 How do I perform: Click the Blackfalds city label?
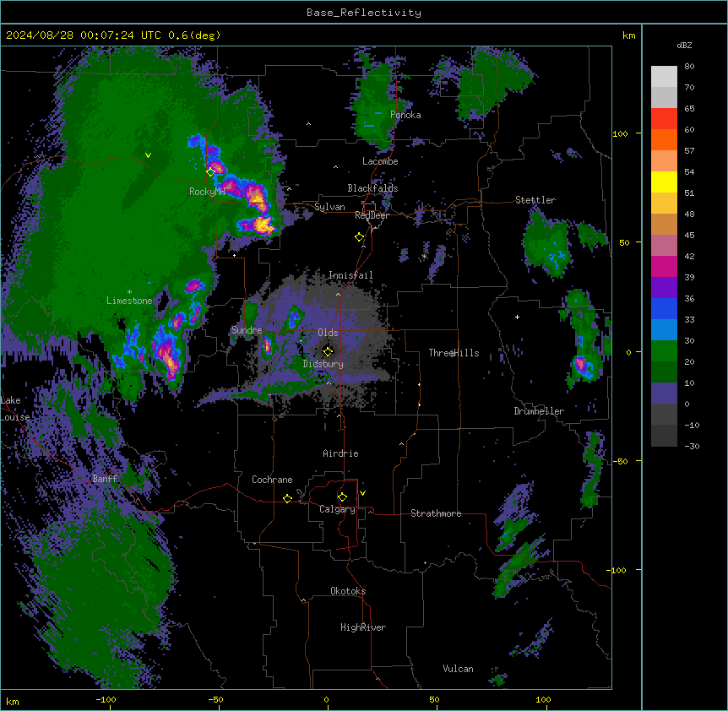tap(372, 188)
